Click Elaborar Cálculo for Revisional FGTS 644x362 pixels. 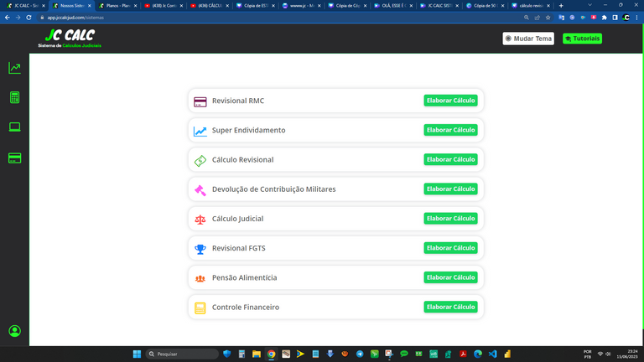pyautogui.click(x=450, y=248)
